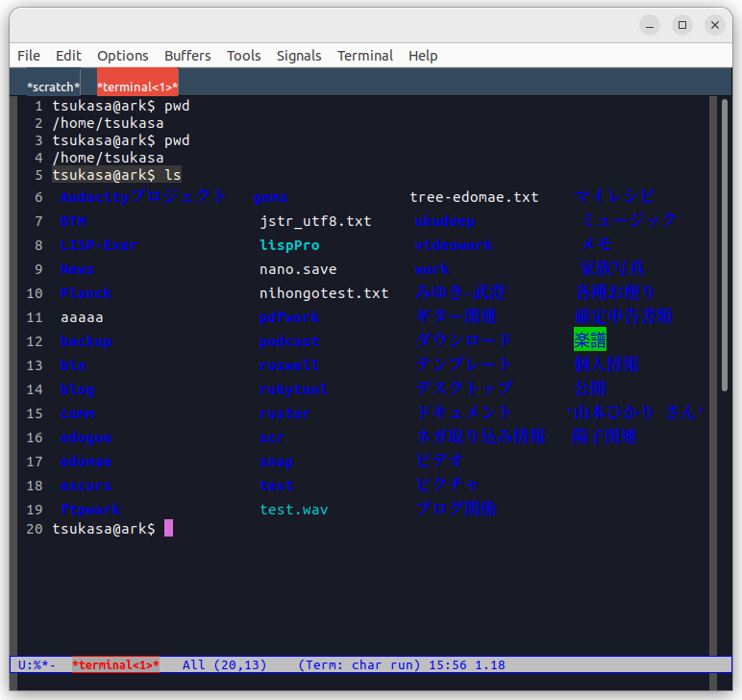The image size is (742, 700).
Task: Click the Audacityプロジェクト directory name
Action: coord(143,196)
